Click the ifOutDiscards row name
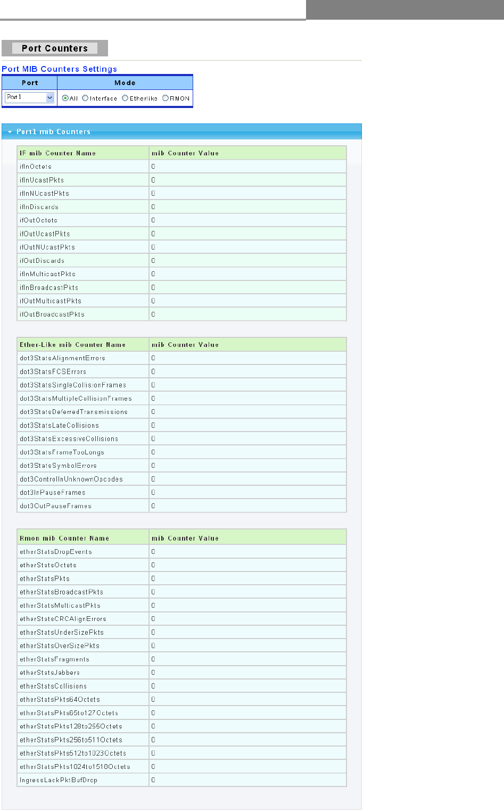This screenshot has height=812, width=504. (x=42, y=261)
